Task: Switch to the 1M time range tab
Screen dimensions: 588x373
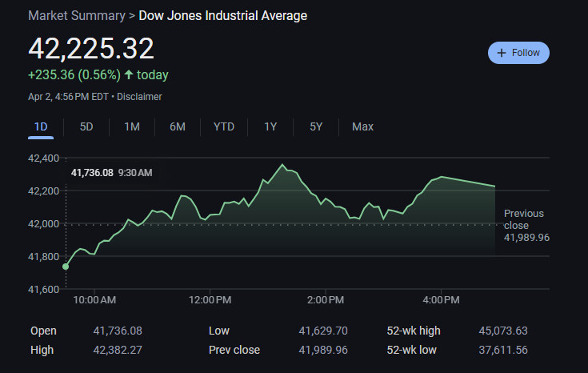Action: 132,126
